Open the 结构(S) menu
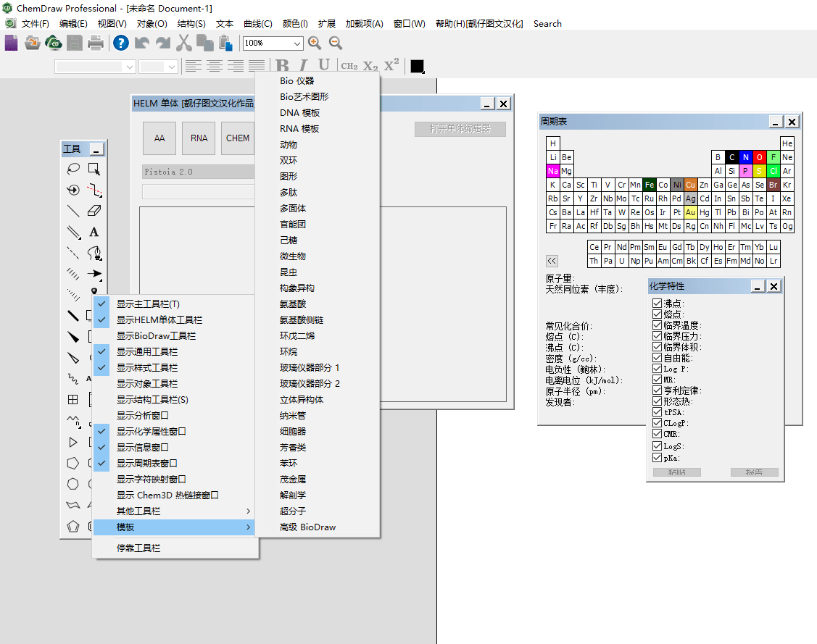The image size is (817, 644). coord(191,23)
